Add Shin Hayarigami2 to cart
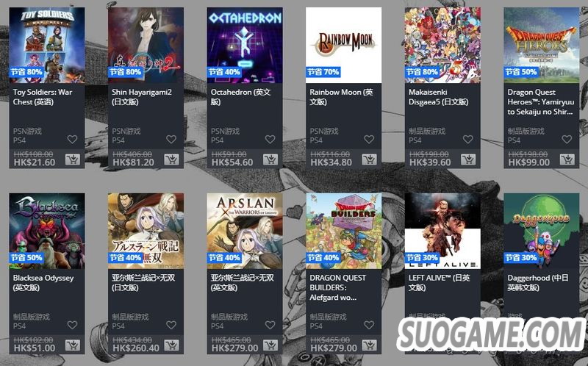Screen dimensions: 588x366 click(x=171, y=159)
